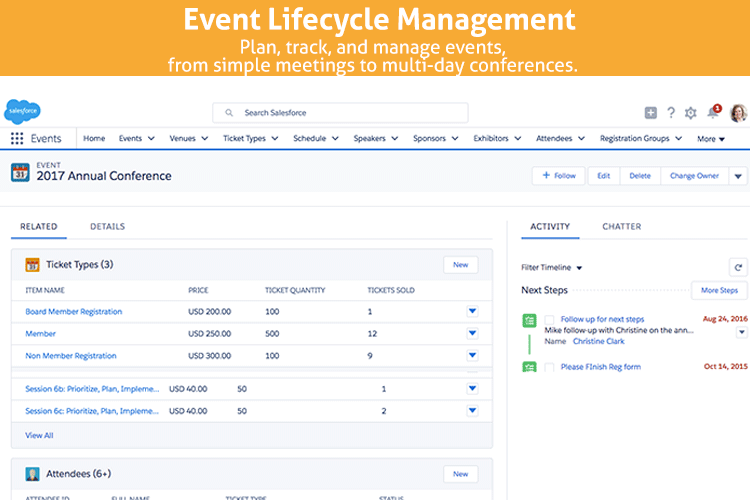750x500 pixels.
Task: Click New in Attendees section
Action: coord(461,474)
